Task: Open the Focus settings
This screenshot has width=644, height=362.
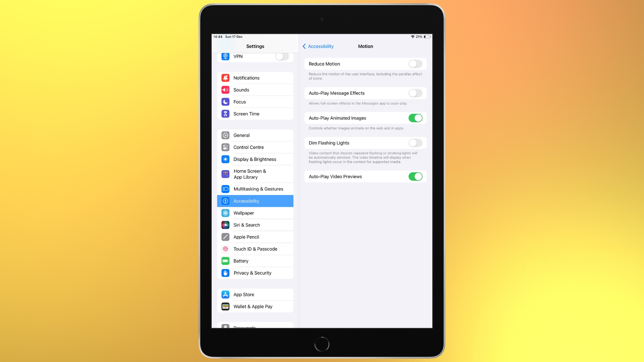Action: 255,102
